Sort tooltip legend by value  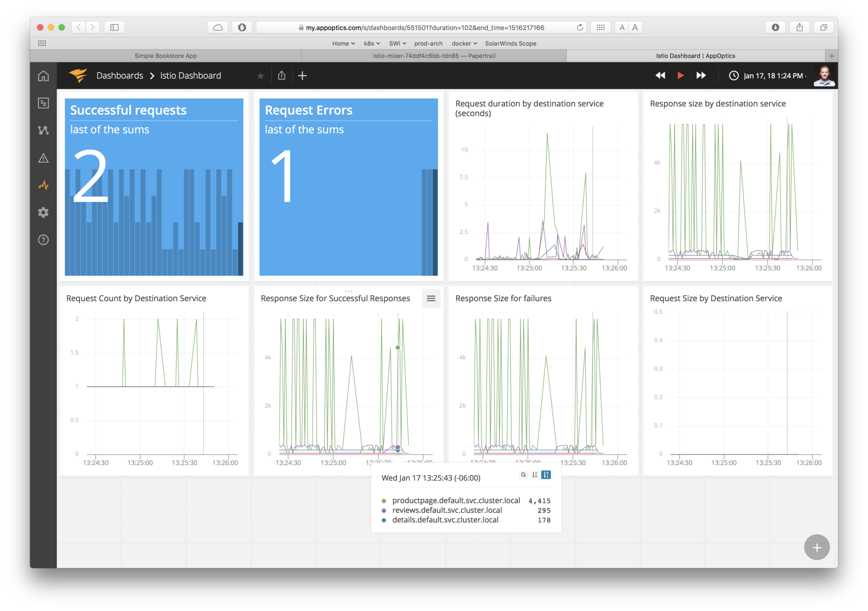click(x=546, y=475)
